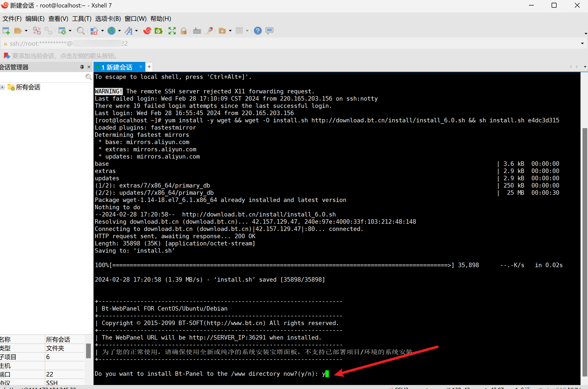Click the green terminal cursor block
This screenshot has height=389, width=588.
coord(327,374)
